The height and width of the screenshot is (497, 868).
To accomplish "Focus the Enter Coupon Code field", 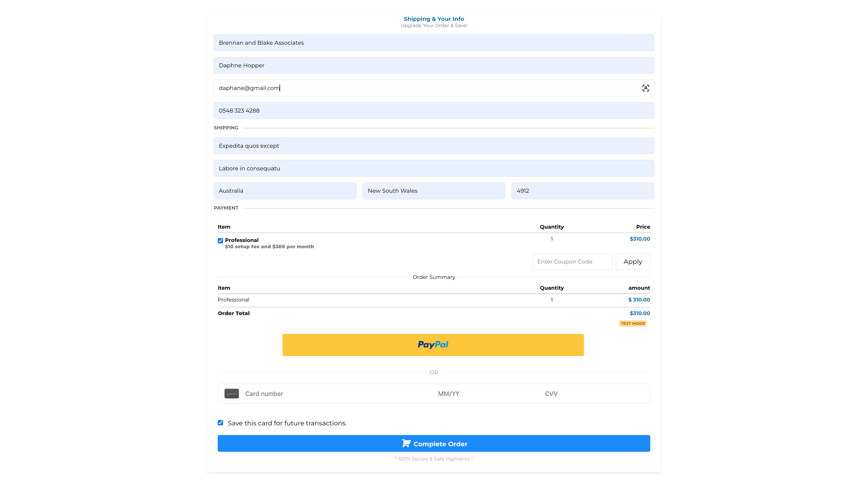I will coord(572,262).
